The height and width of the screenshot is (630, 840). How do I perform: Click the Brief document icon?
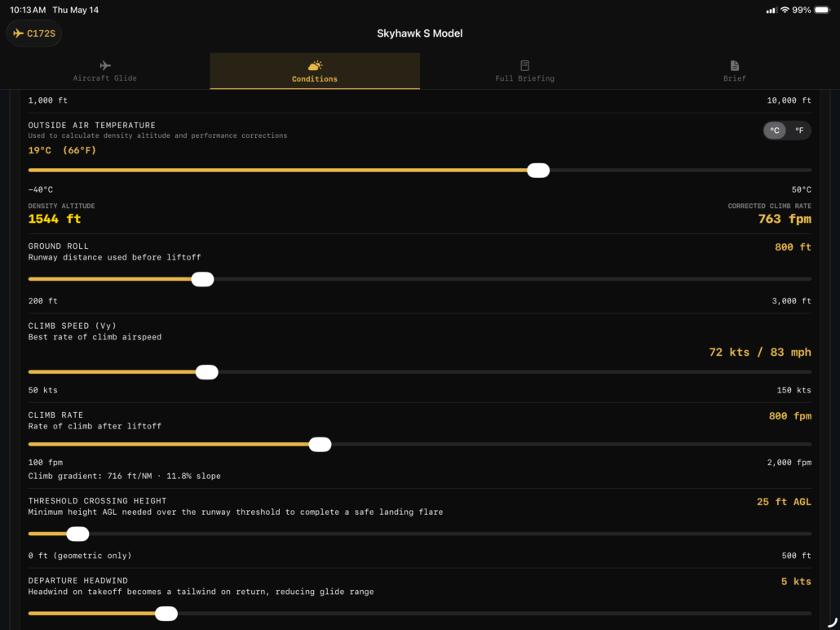coord(735,65)
